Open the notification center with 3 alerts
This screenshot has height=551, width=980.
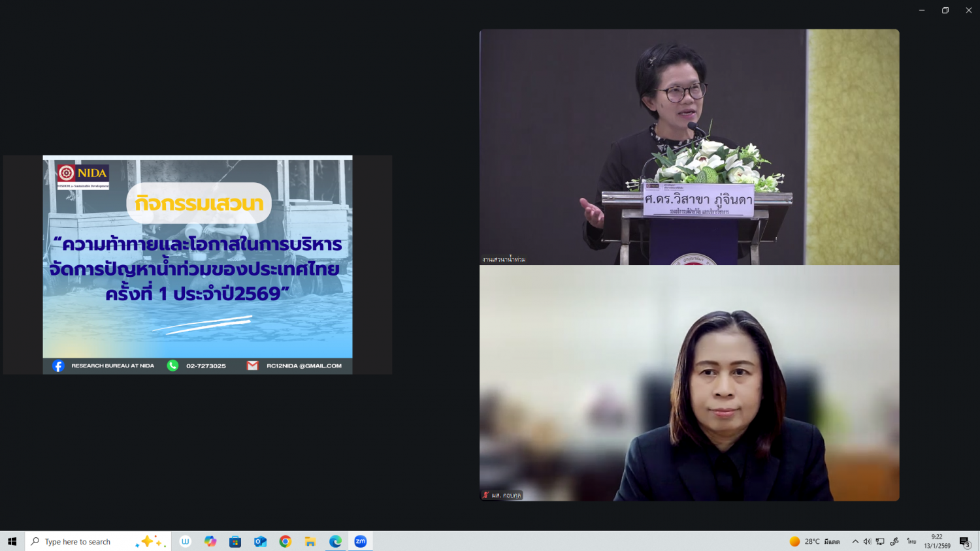(964, 541)
